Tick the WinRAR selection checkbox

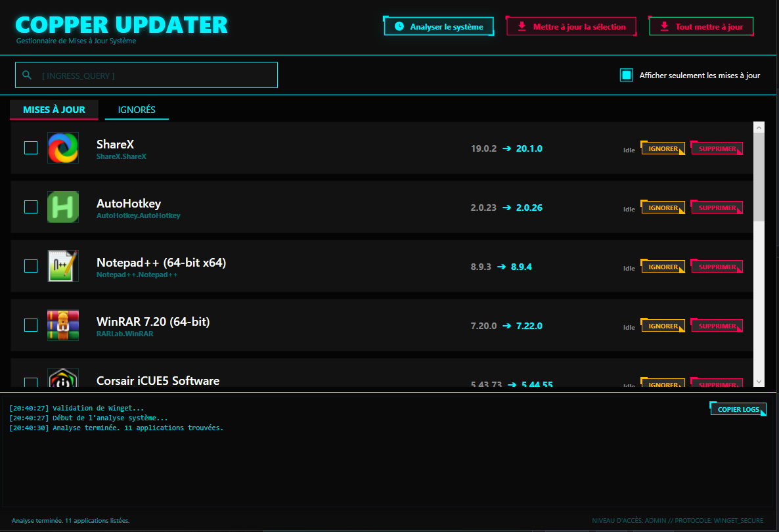click(x=31, y=325)
